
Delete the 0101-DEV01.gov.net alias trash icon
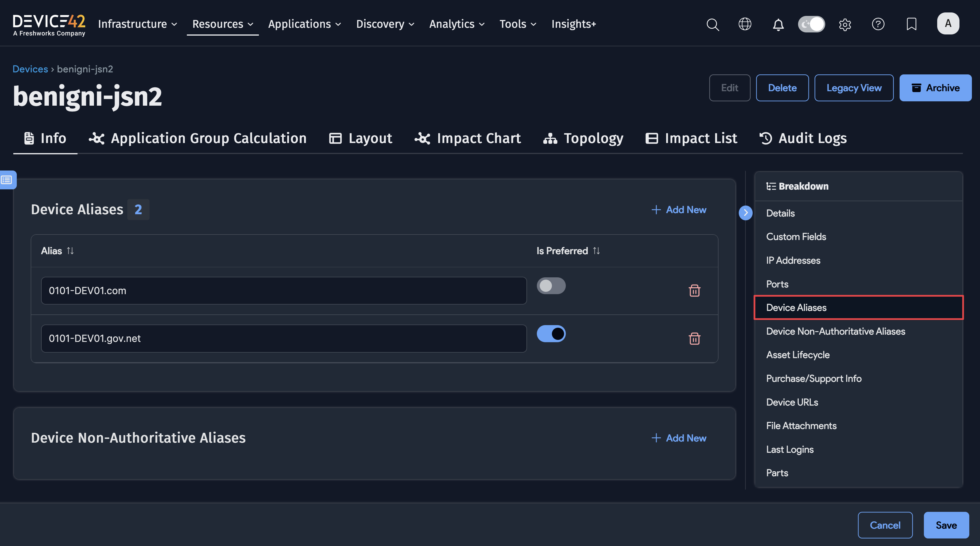(694, 338)
